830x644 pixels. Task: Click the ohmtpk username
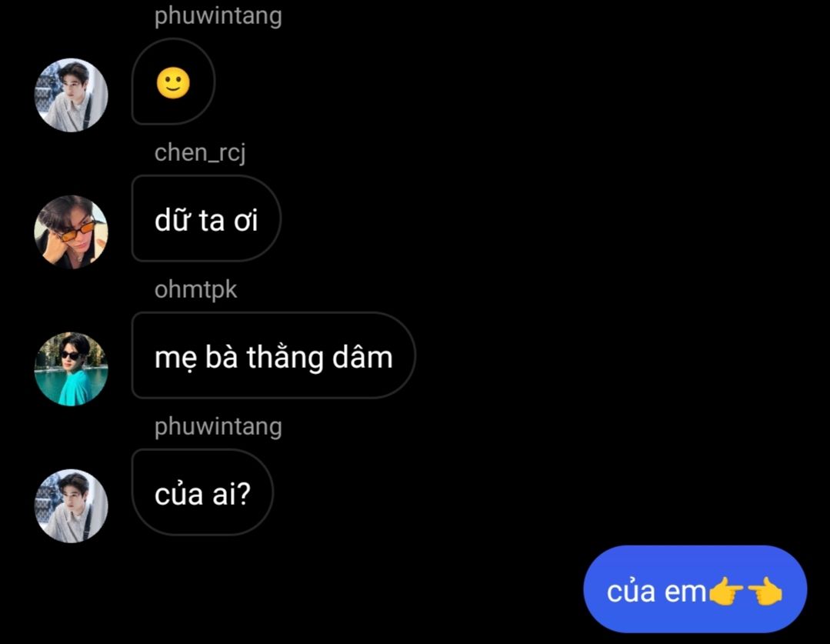[x=196, y=290]
